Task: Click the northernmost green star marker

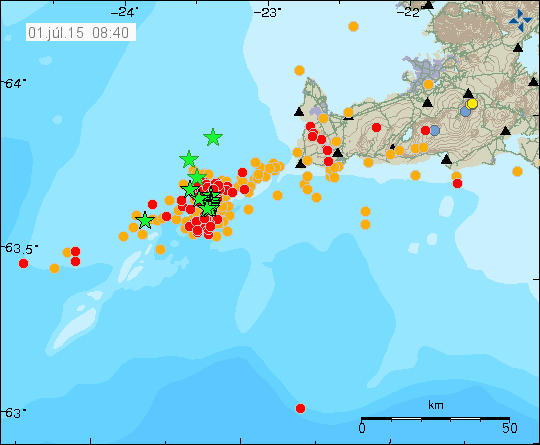Action: (213, 137)
